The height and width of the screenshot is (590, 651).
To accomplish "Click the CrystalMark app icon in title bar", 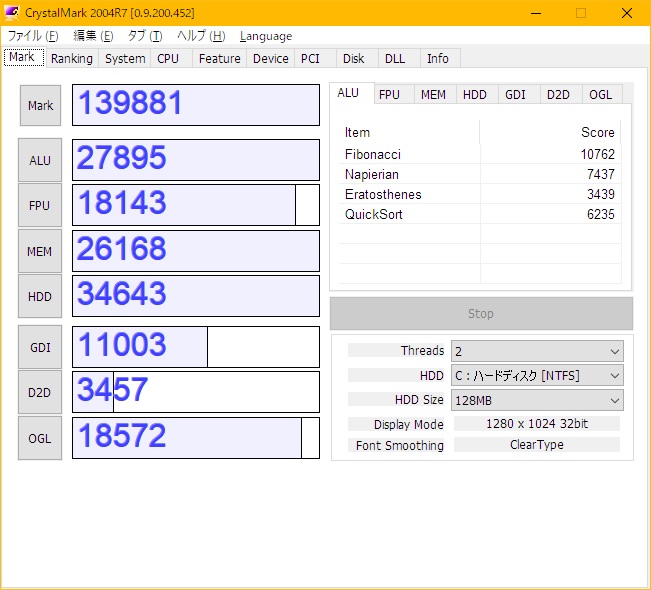I will click(x=12, y=12).
